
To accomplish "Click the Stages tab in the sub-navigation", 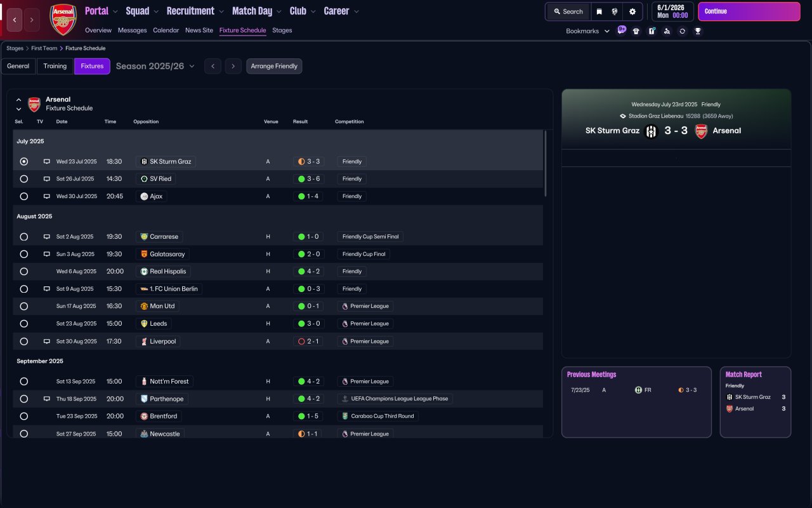I will point(282,30).
